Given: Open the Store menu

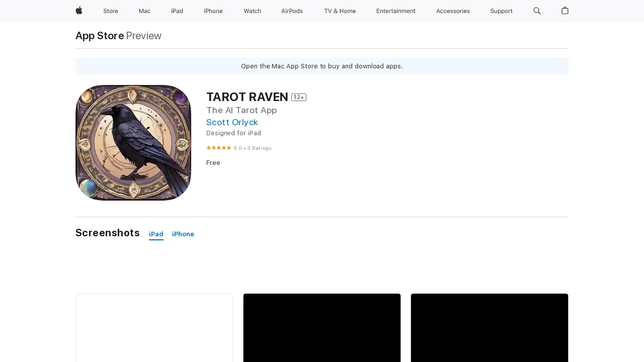Looking at the screenshot, I should coord(111,11).
